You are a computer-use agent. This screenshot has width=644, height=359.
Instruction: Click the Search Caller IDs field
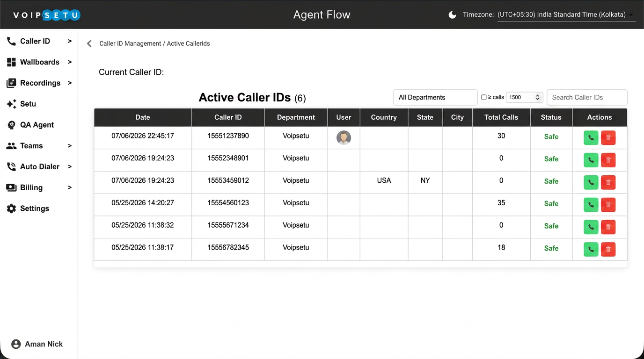point(587,97)
